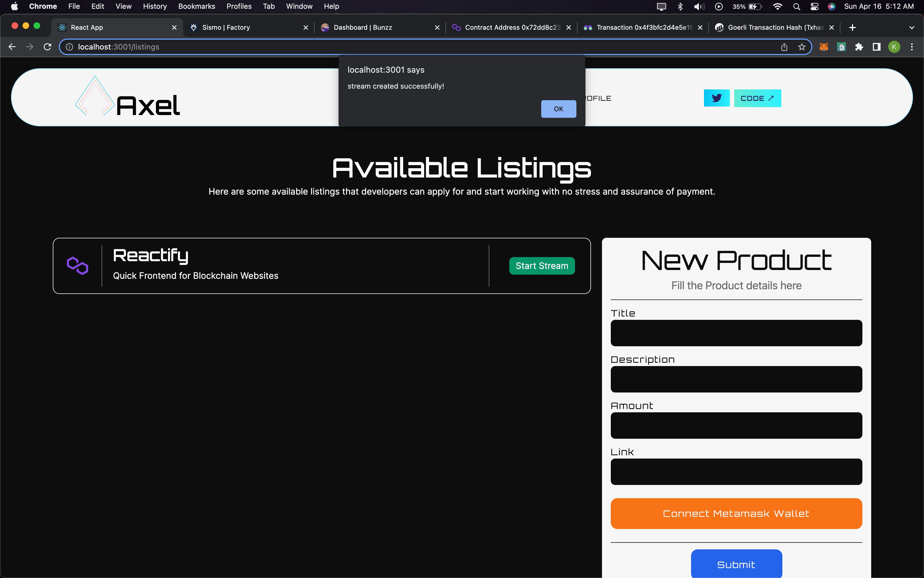The width and height of the screenshot is (924, 578).
Task: Open the Apple menu
Action: (x=15, y=6)
